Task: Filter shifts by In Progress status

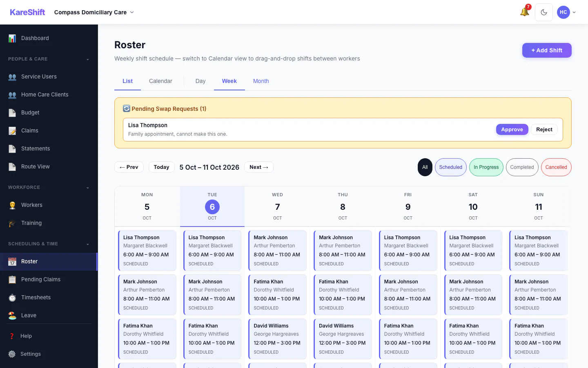Action: pos(486,167)
